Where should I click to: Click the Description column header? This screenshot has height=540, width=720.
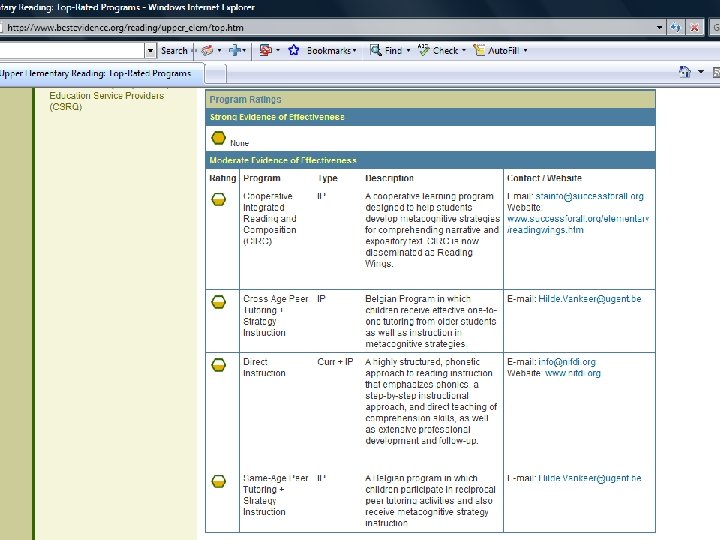(x=389, y=178)
